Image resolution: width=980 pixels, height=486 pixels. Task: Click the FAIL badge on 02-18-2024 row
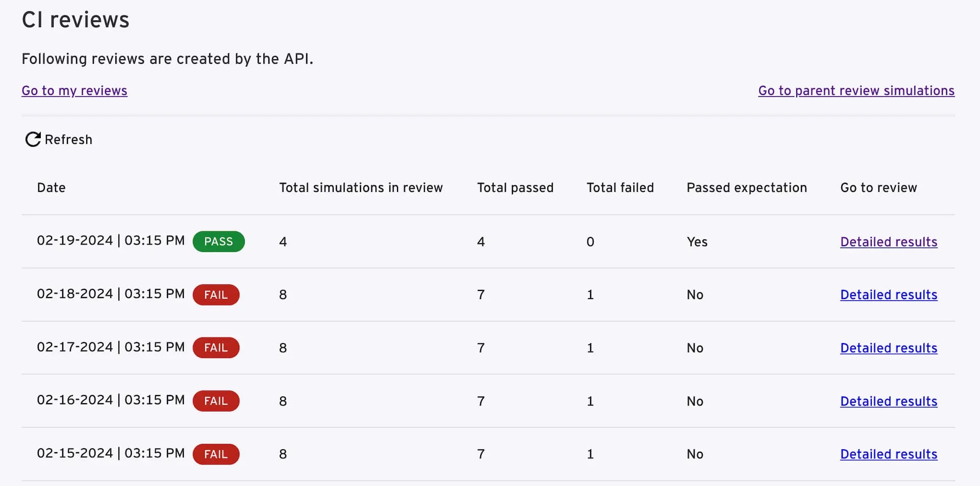coord(216,295)
